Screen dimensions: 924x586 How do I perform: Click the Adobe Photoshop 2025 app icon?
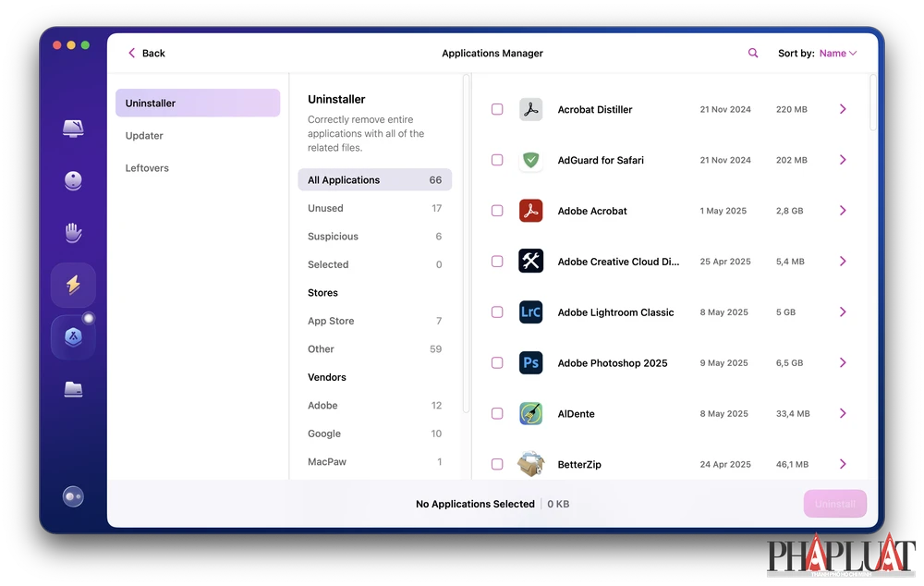coord(530,363)
